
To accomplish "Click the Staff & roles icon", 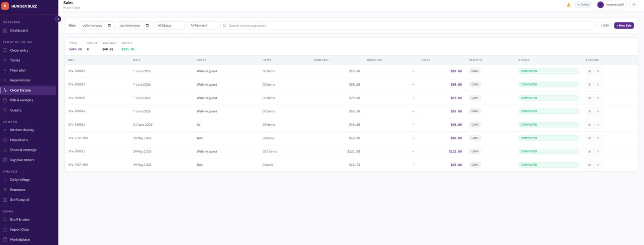I will pos(5,220).
